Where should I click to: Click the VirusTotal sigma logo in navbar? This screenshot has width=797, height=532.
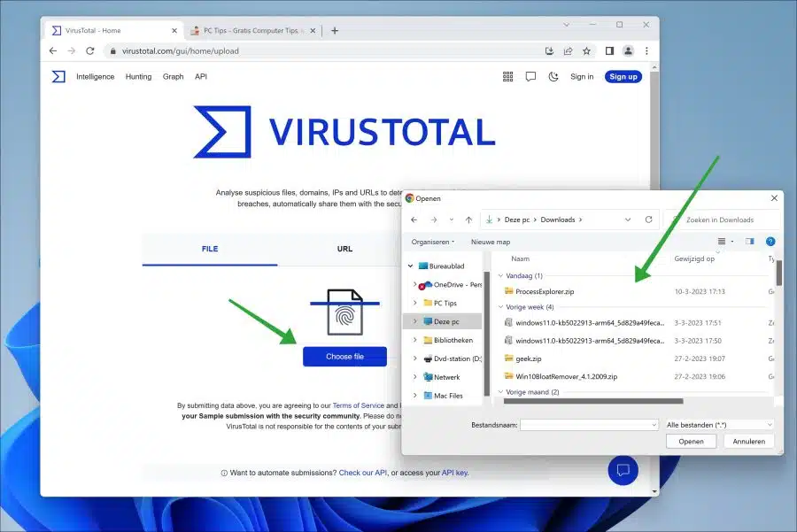(x=58, y=77)
